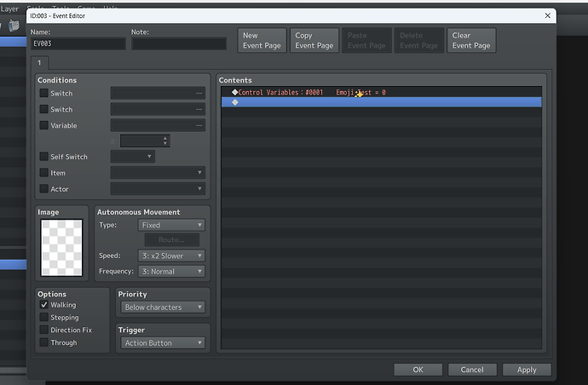Click the Delete Event Page button
Image resolution: width=588 pixels, height=385 pixels.
pos(419,40)
